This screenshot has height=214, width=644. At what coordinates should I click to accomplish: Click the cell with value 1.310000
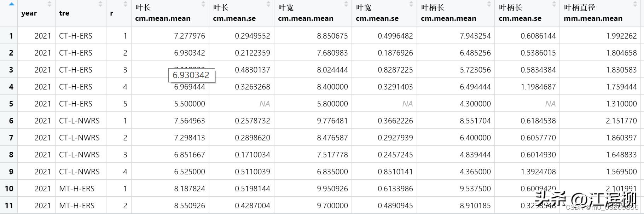621,104
